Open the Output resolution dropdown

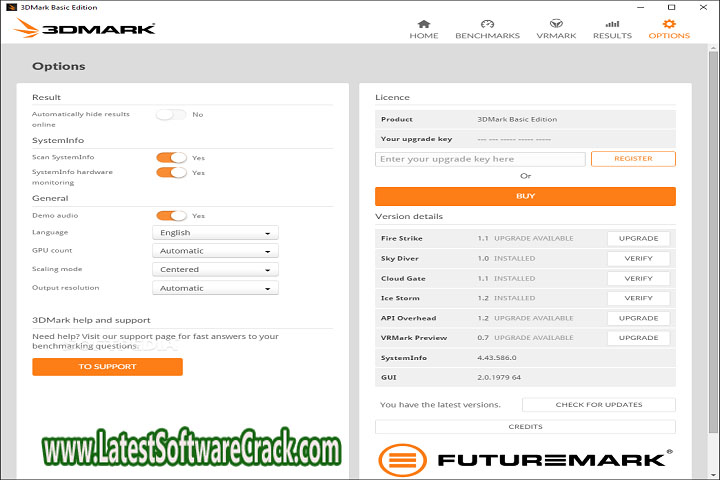point(215,288)
